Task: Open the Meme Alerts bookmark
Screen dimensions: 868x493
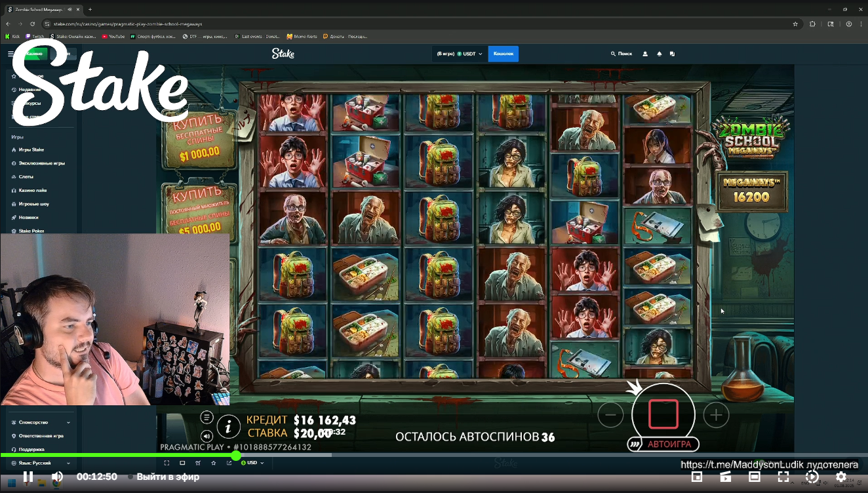Action: pyautogui.click(x=301, y=37)
